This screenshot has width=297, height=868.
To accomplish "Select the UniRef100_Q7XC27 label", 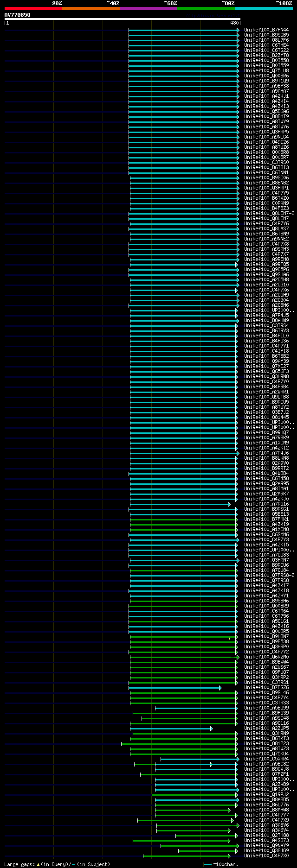I will coord(266,367).
